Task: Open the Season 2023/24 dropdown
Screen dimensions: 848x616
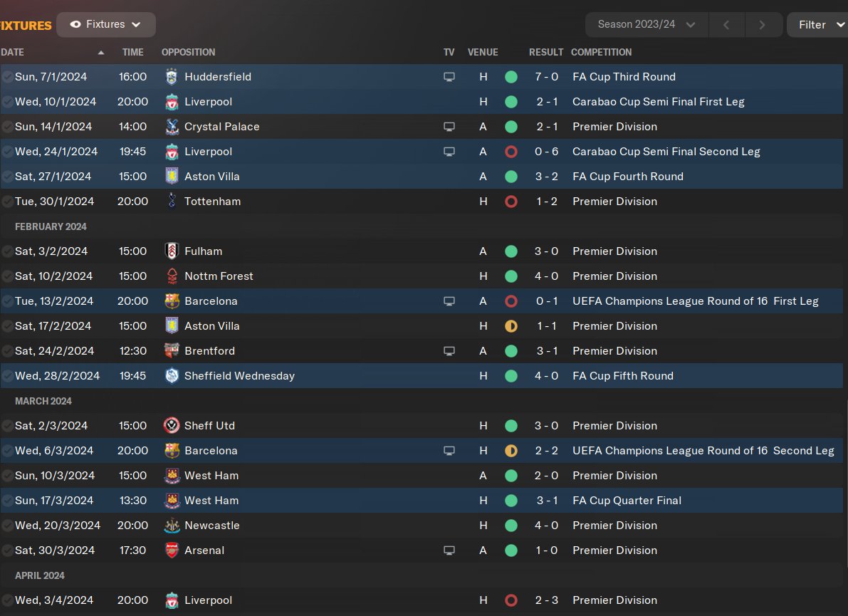Action: coord(647,24)
